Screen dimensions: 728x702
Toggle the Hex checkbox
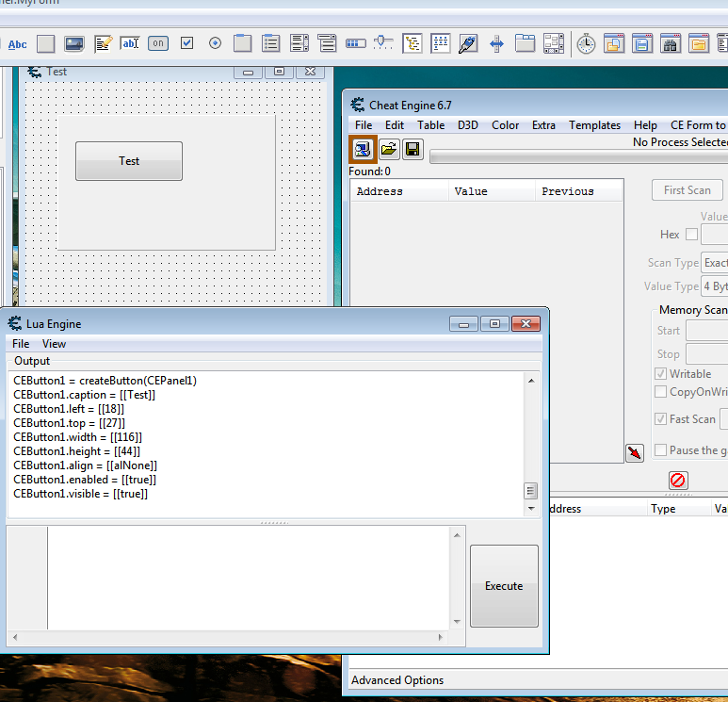691,235
